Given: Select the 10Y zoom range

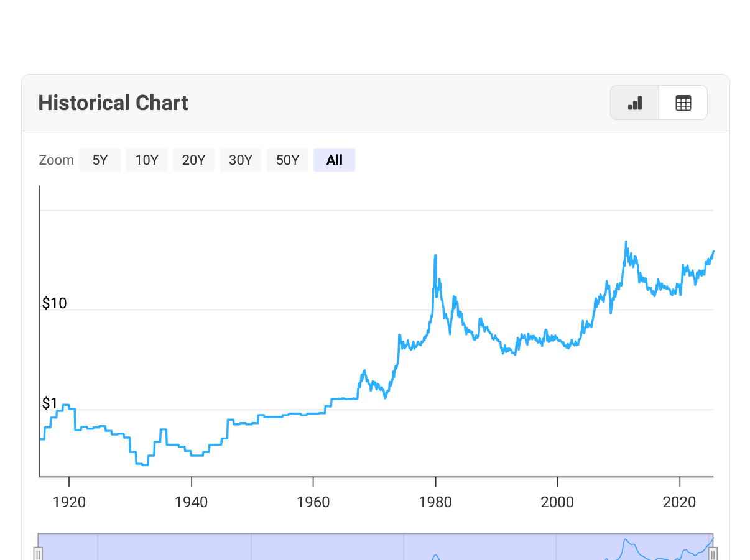Looking at the screenshot, I should [147, 160].
